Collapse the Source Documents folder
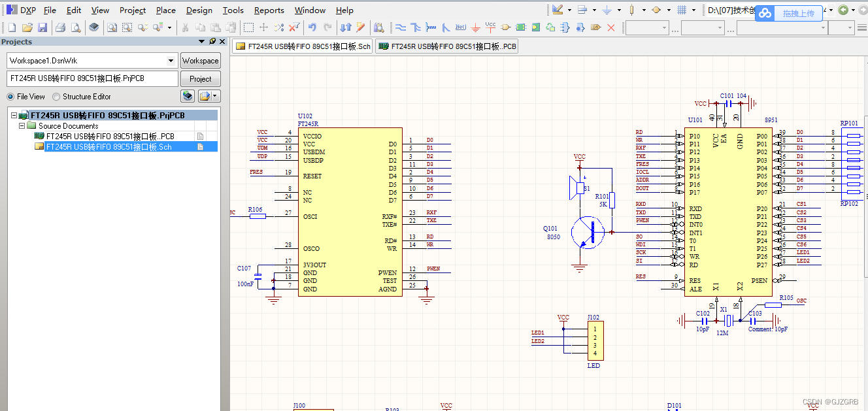Viewport: 868px width, 411px height. tap(22, 126)
